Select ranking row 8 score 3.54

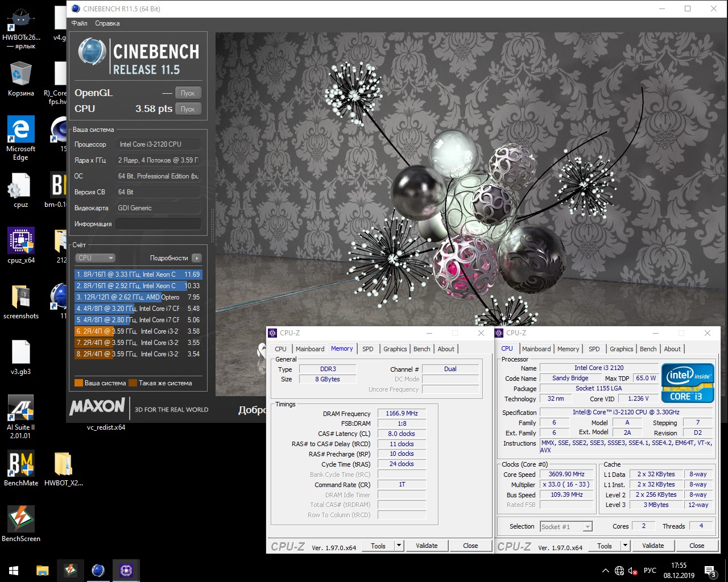(138, 354)
